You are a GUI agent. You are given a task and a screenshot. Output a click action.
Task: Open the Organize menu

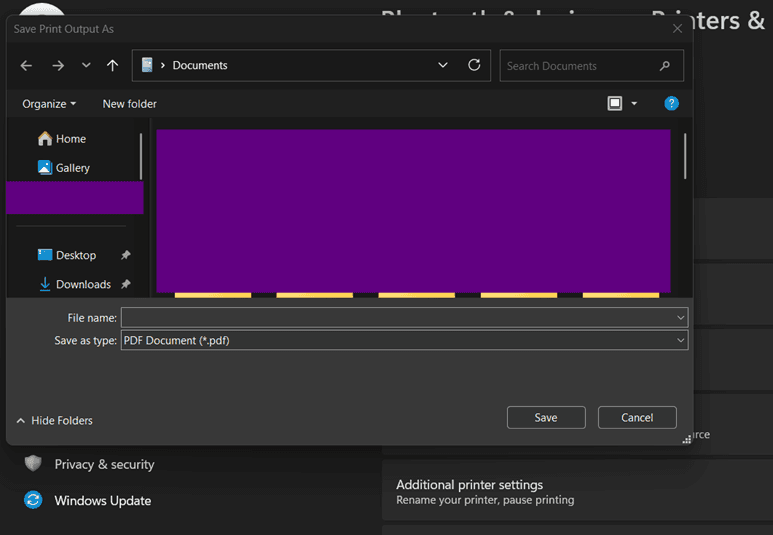click(x=49, y=104)
